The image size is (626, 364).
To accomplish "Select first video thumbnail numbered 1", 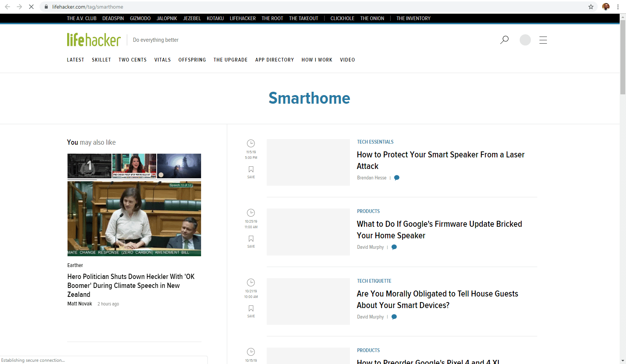I will (90, 166).
